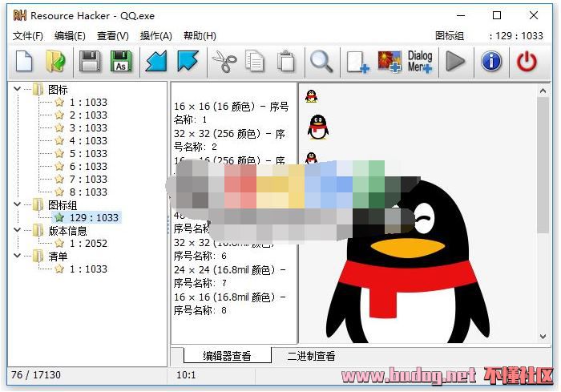561x392 pixels.
Task: Select tree item 7 : 1033
Action: 88,179
